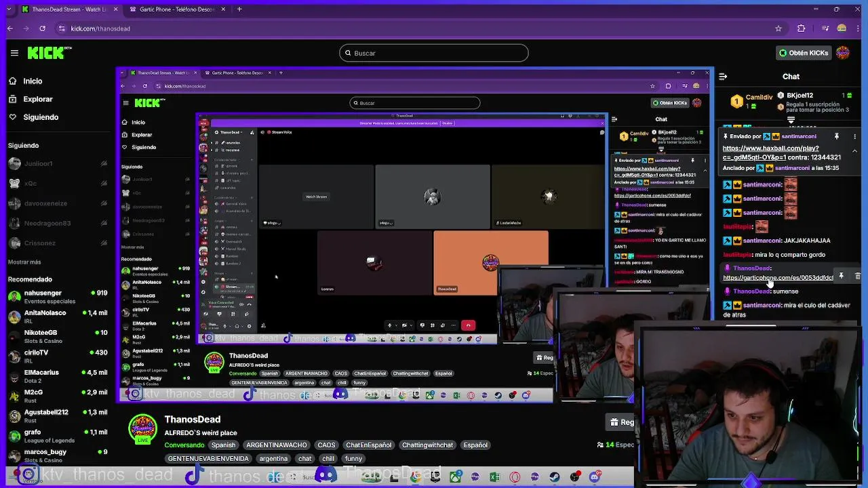This screenshot has width=868, height=488.
Task: Click the Conversando category link
Action: (x=184, y=445)
